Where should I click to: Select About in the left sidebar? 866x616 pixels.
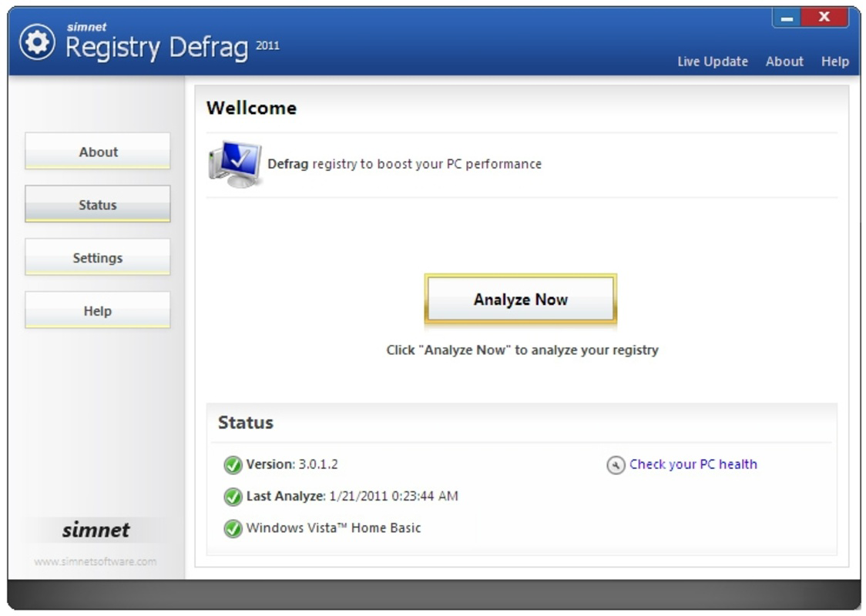pos(97,152)
